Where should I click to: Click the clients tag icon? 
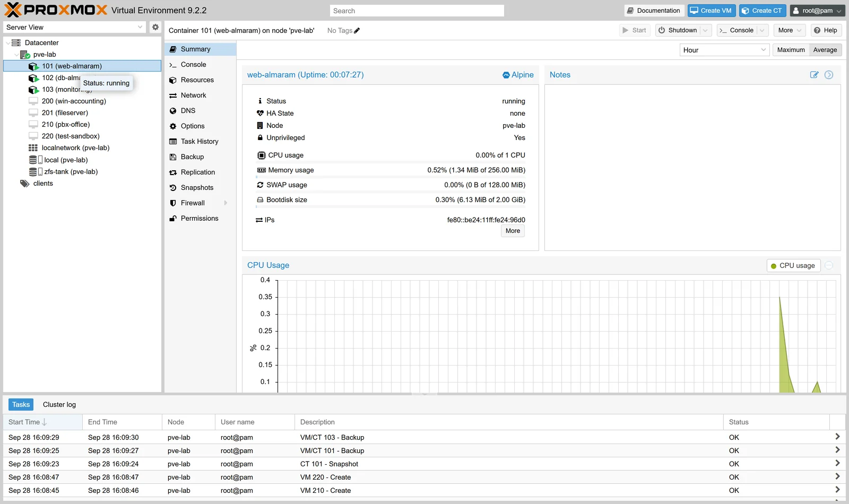point(24,184)
